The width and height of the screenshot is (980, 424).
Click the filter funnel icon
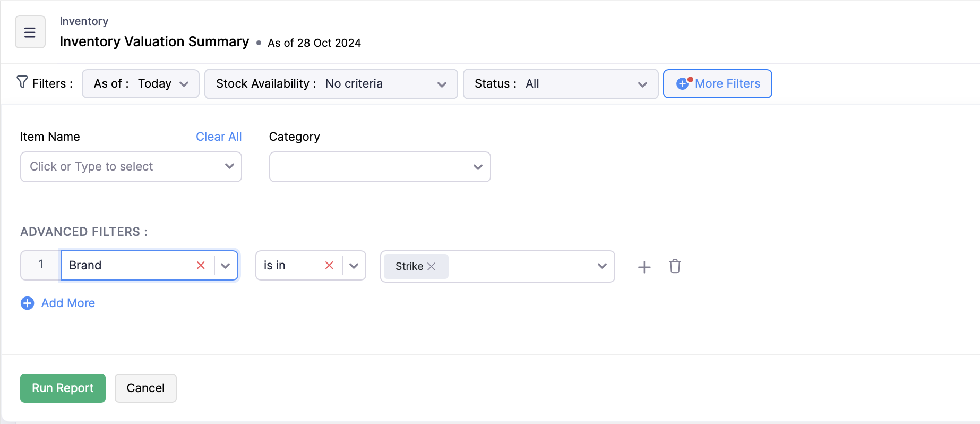tap(22, 82)
